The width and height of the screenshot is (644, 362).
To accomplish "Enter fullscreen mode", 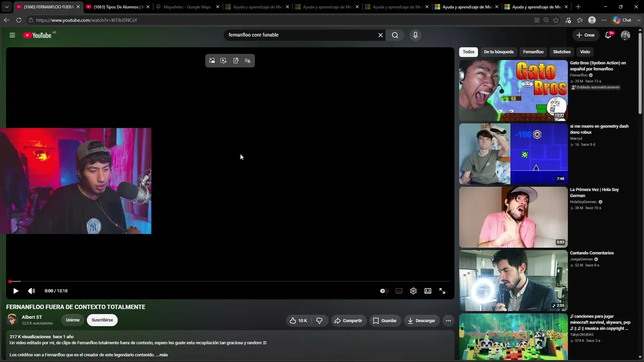I will [x=442, y=291].
